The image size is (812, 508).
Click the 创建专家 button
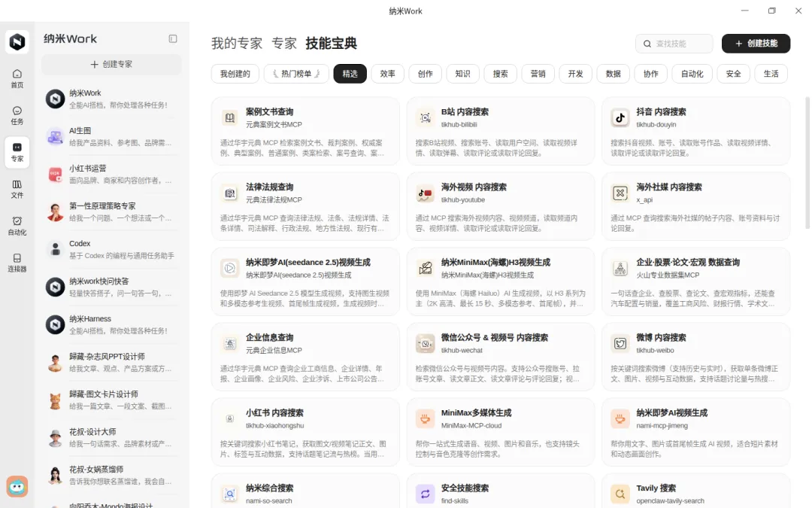[x=111, y=64]
